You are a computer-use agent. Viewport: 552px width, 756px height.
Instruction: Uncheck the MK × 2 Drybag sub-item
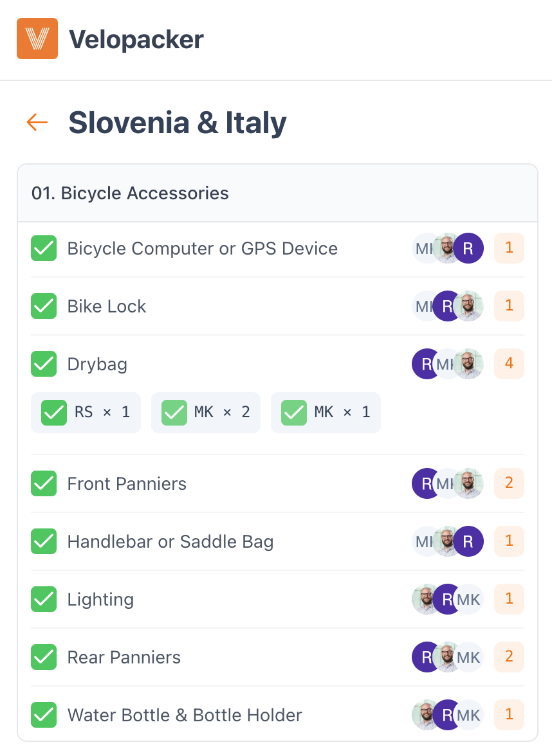[175, 413]
